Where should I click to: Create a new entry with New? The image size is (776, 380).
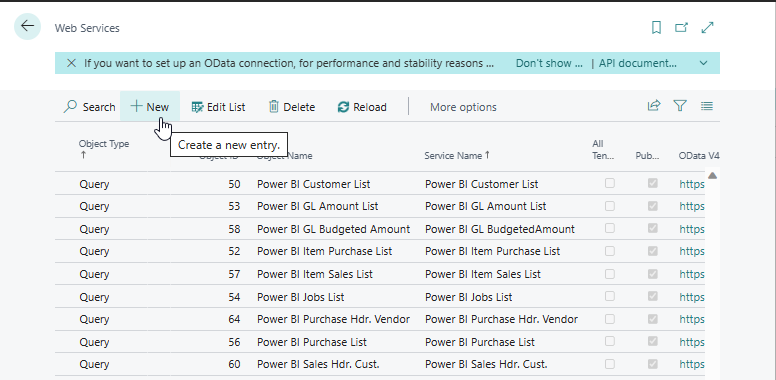tap(149, 107)
